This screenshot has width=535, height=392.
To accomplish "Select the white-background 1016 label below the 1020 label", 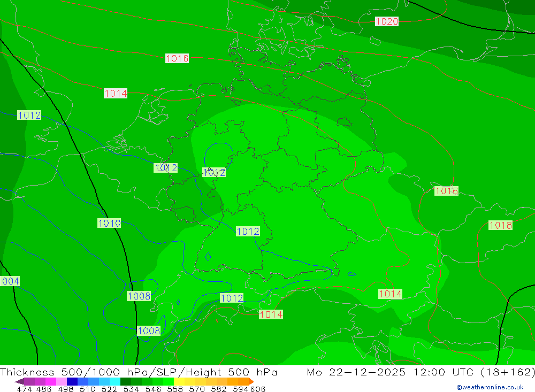I will click(x=177, y=58).
